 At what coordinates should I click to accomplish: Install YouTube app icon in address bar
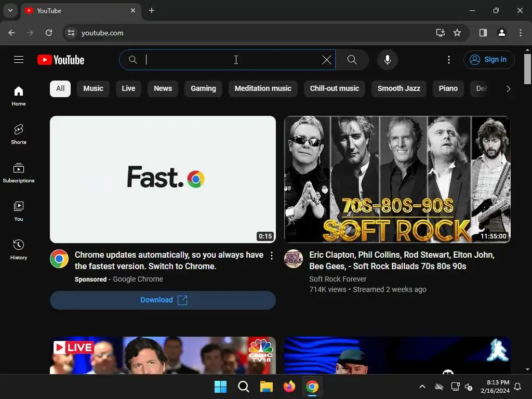(441, 33)
